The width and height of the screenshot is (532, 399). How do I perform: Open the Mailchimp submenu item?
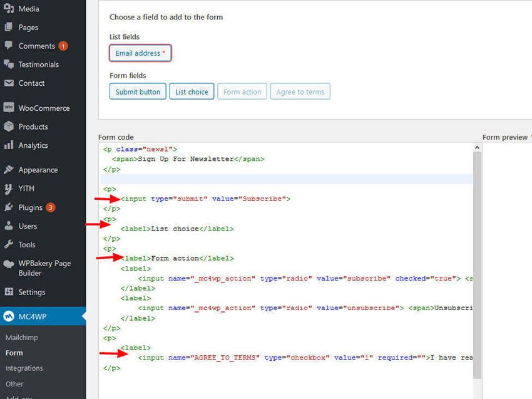click(x=23, y=338)
